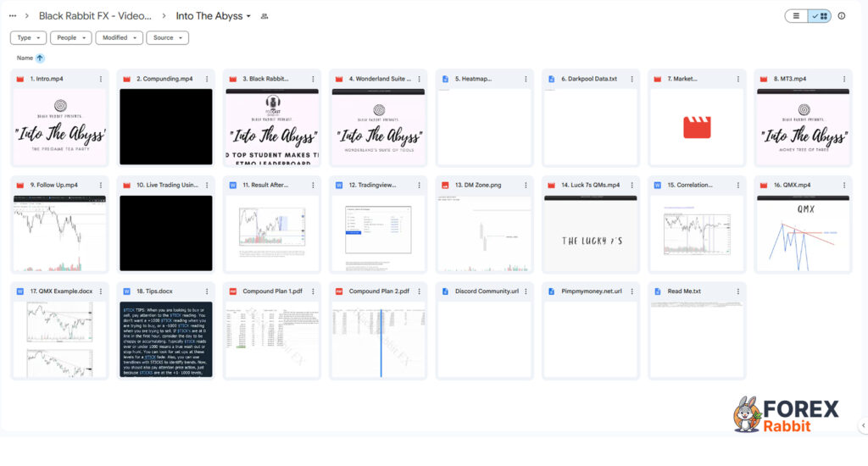This screenshot has width=868, height=466.
Task: Click the shared folder people icon
Action: point(264,17)
